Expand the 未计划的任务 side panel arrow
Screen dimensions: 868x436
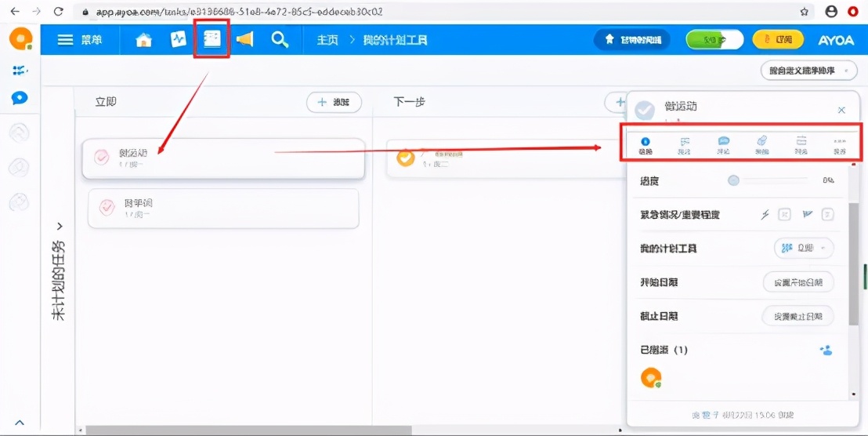[x=60, y=226]
